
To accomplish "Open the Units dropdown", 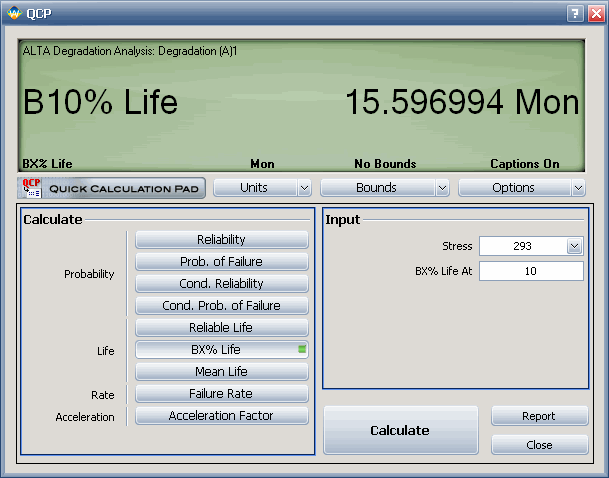I will [x=263, y=188].
